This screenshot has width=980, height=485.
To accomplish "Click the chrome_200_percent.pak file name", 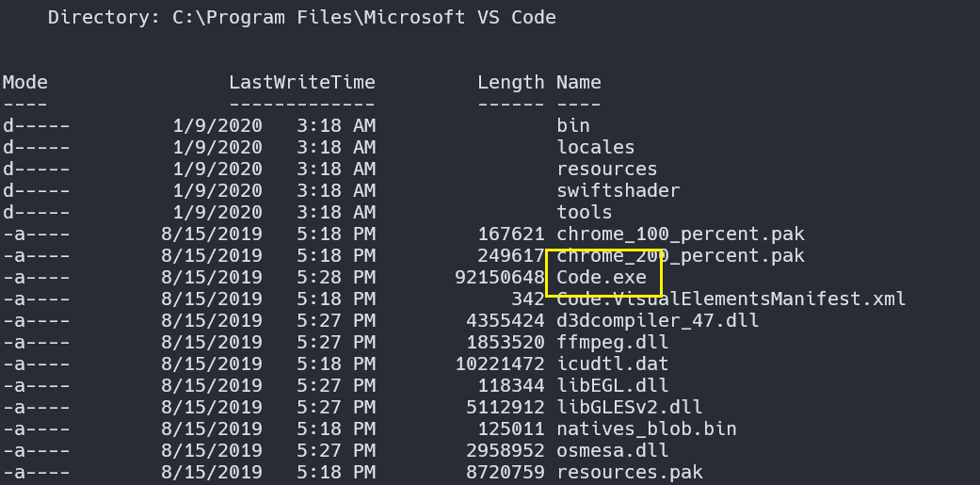I will pos(681,255).
